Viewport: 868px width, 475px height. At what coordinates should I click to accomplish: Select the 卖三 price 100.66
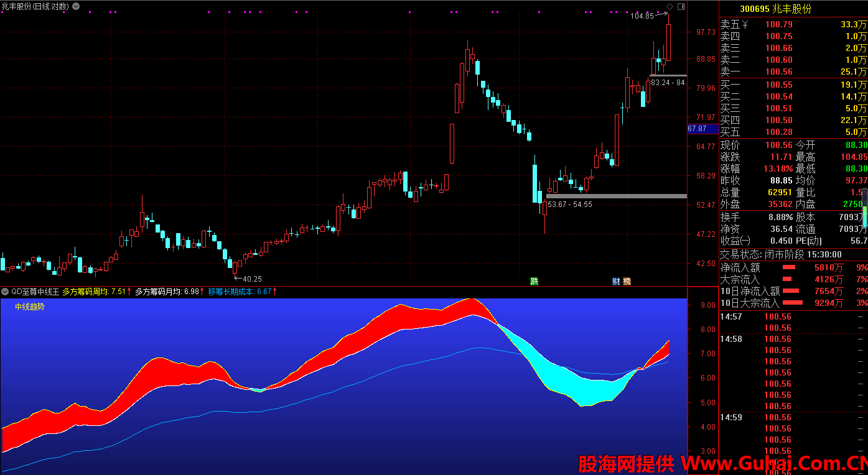coord(779,48)
